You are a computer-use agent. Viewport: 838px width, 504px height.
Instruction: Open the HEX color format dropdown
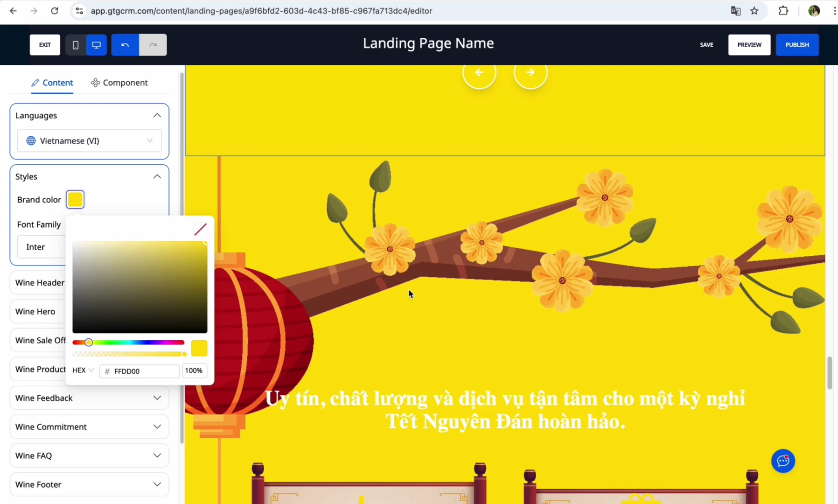(x=84, y=370)
